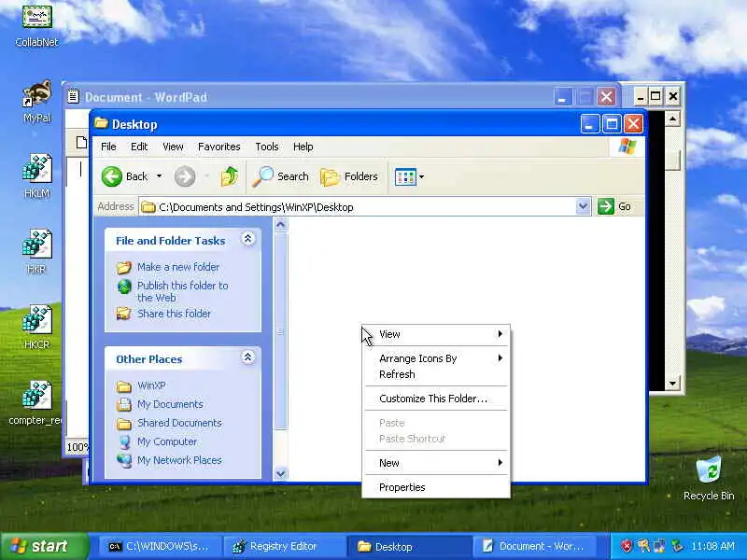
Task: Click background window scroll up arrow
Action: (672, 119)
